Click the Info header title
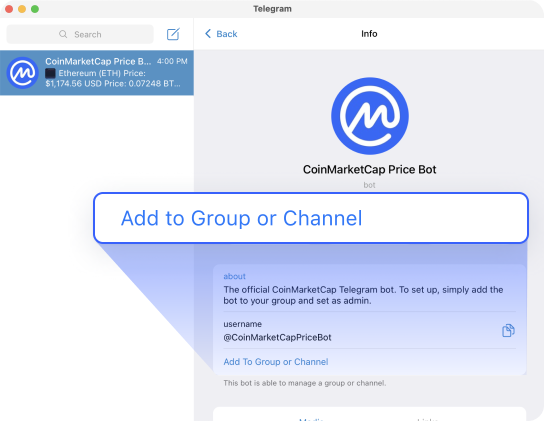544x421 pixels. pos(369,34)
